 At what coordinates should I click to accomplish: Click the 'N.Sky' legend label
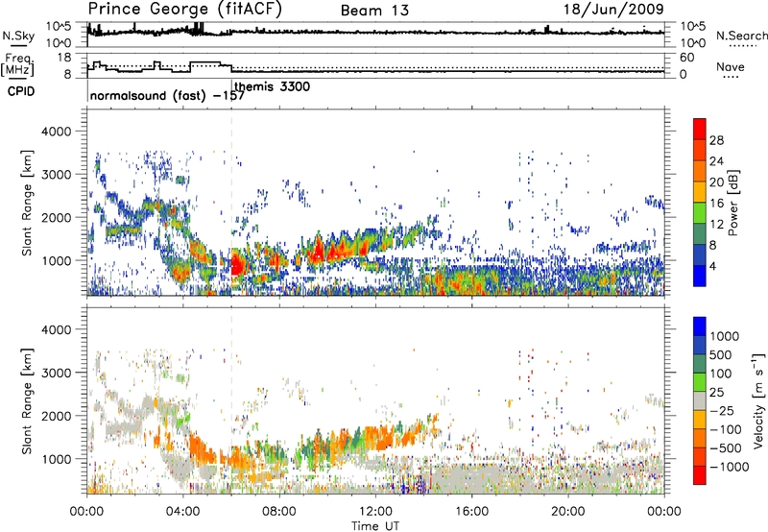(x=18, y=36)
